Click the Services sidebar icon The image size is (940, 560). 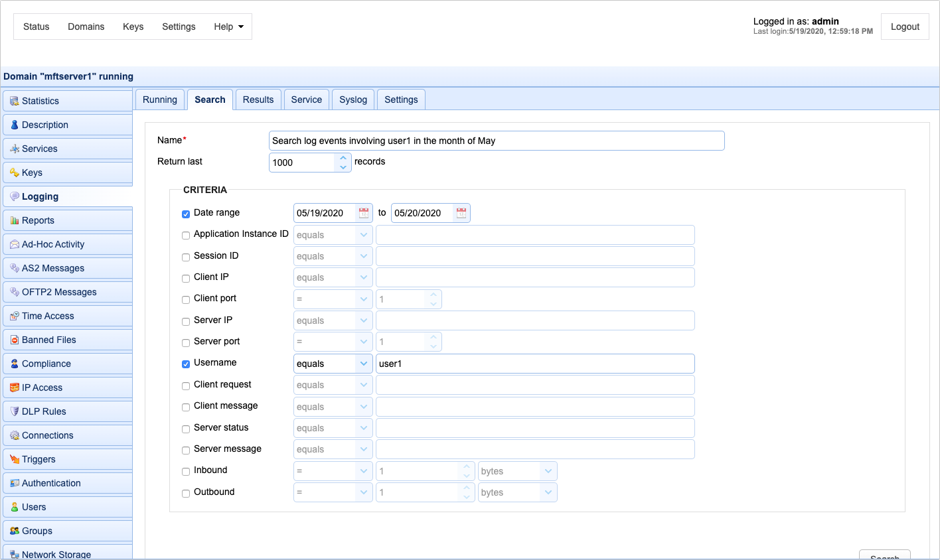[x=15, y=149]
